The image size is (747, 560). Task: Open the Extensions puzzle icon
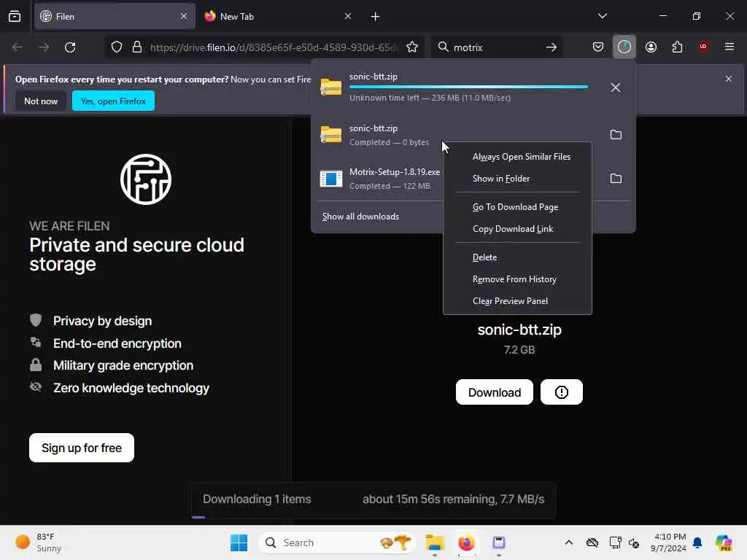(677, 47)
